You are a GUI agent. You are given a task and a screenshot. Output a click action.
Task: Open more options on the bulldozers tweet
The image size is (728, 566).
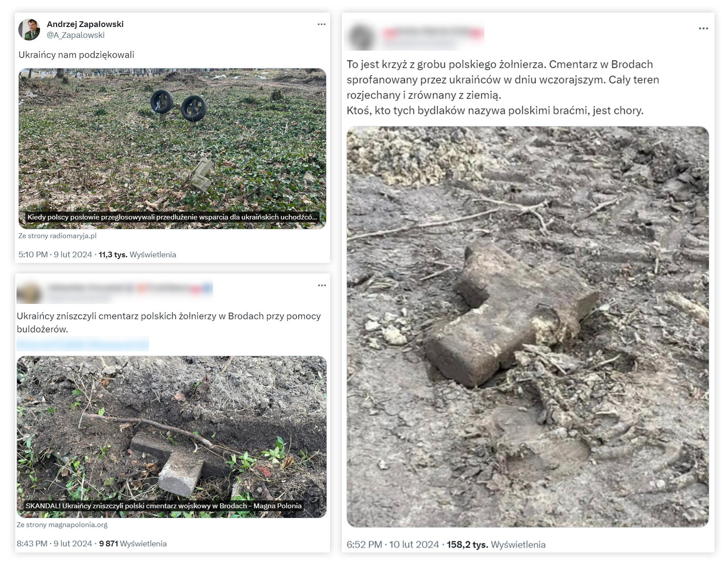pos(322,286)
